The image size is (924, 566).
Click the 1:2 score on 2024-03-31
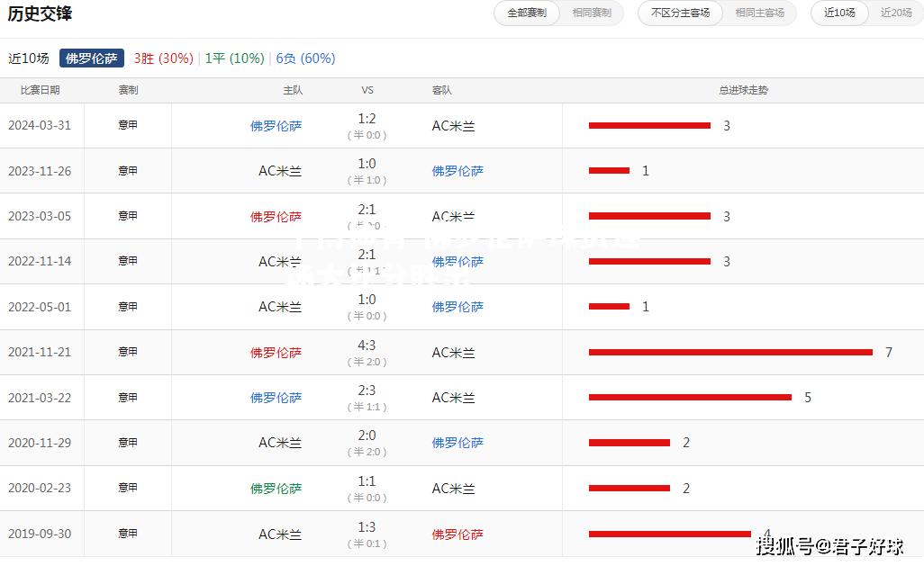[x=367, y=119]
